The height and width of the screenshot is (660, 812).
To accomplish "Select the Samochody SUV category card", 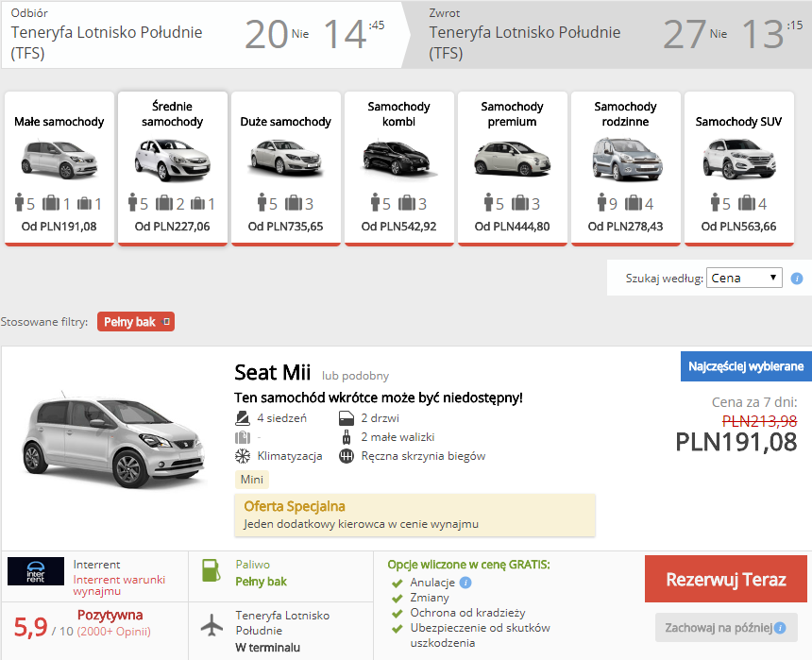I will point(739,168).
